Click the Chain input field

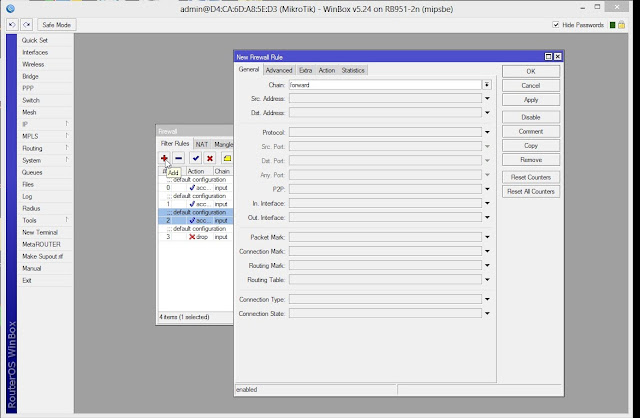[x=385, y=84]
